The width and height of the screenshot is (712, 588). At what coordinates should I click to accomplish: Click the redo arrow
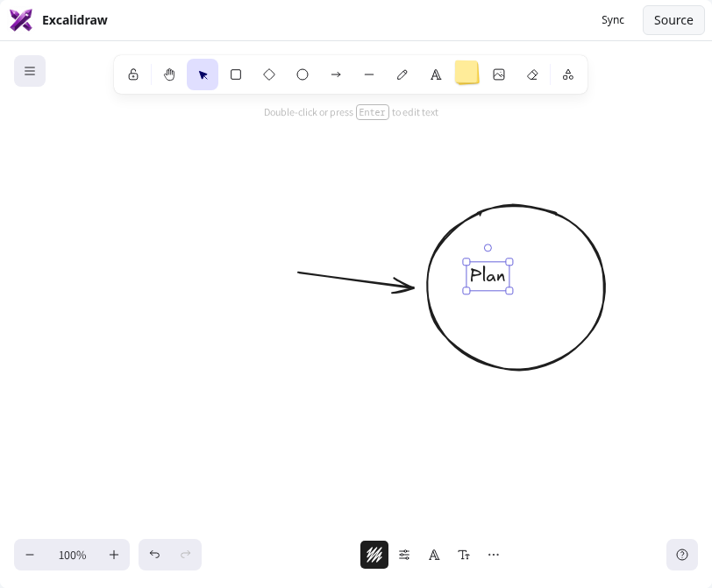tap(185, 555)
